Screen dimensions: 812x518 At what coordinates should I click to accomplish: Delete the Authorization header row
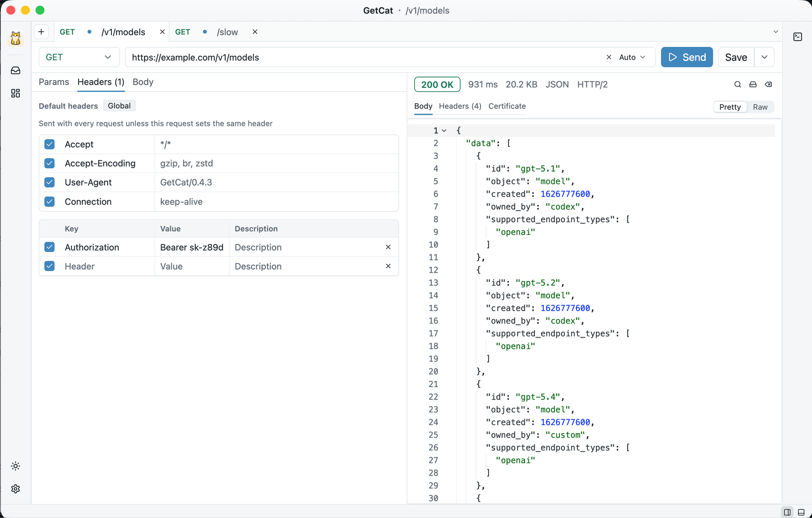(x=388, y=247)
